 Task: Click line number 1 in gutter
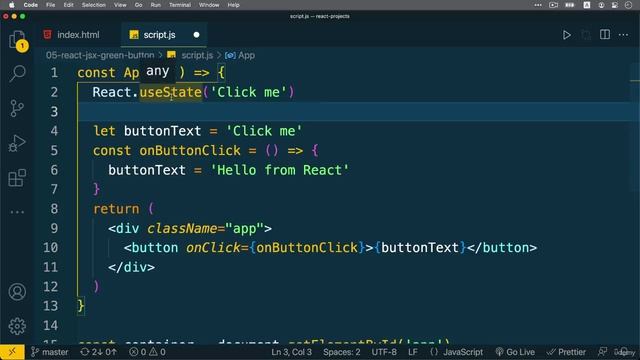pyautogui.click(x=54, y=73)
